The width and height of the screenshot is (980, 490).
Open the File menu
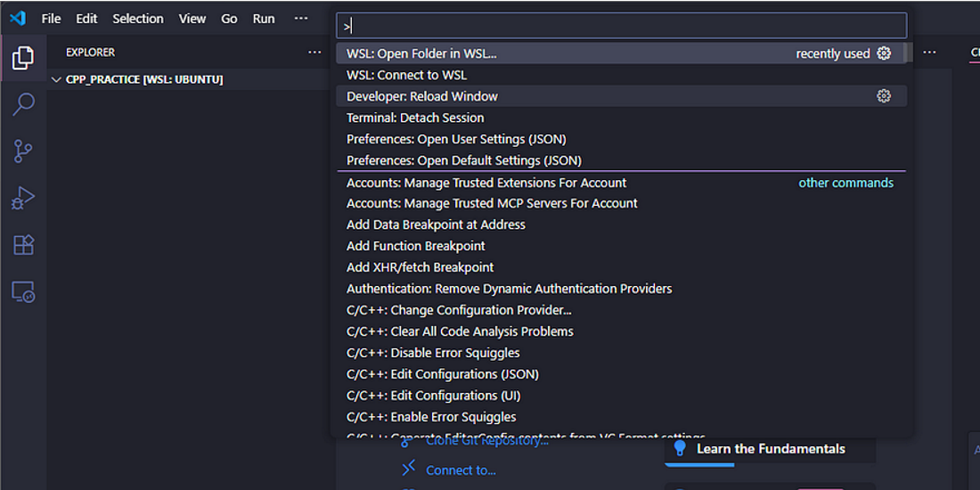(52, 19)
